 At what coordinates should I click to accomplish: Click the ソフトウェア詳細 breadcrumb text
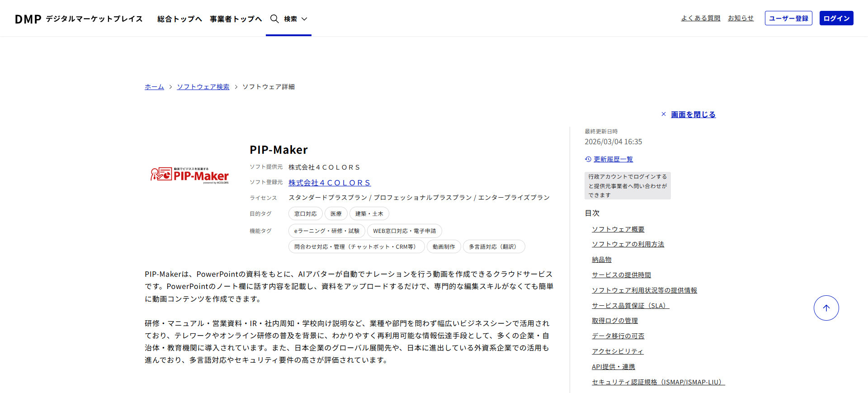(x=269, y=86)
